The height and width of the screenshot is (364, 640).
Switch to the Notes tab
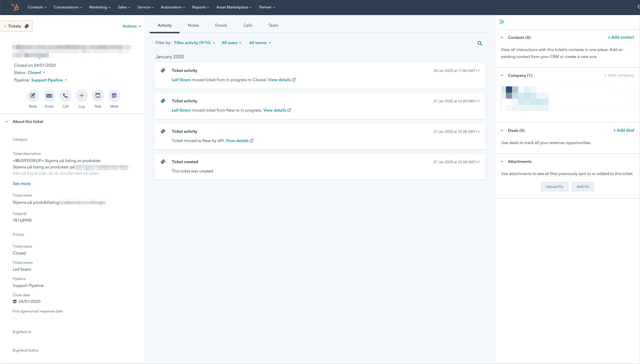[193, 25]
